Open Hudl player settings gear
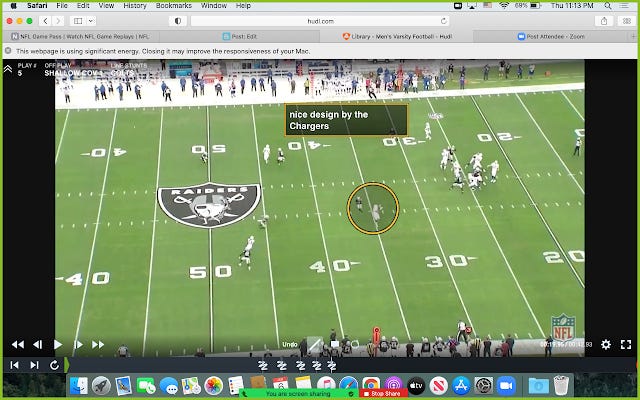Image resolution: width=640 pixels, height=400 pixels. click(606, 344)
